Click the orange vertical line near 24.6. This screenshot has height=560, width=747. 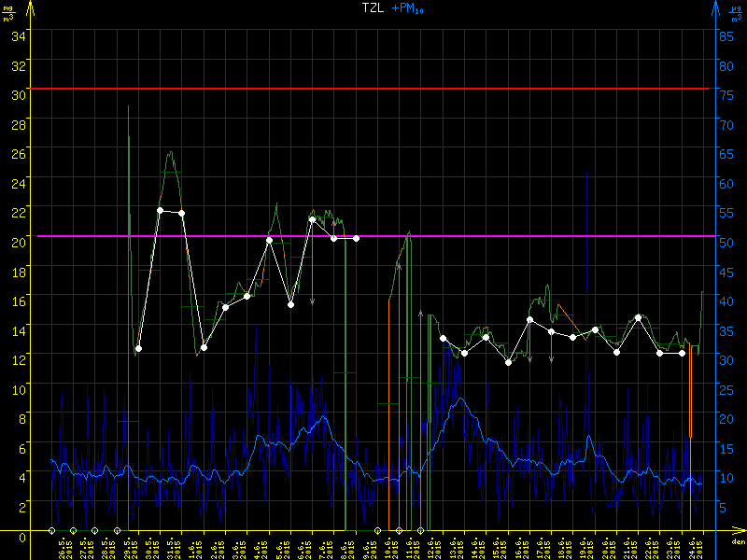click(x=690, y=392)
